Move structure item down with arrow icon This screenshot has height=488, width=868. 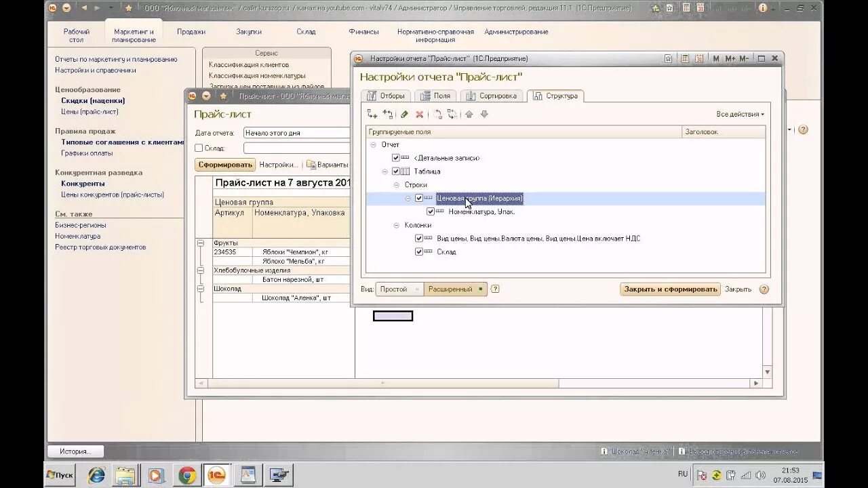[484, 115]
